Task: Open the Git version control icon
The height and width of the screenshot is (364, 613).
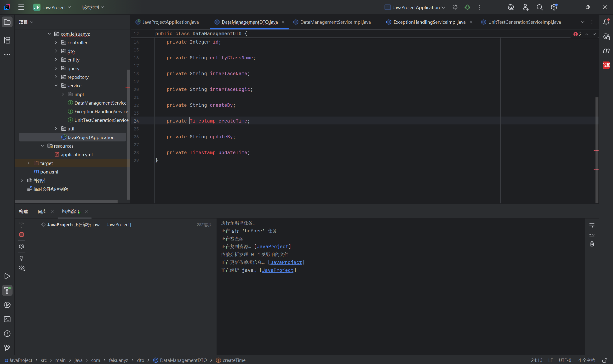Action: 7,348
